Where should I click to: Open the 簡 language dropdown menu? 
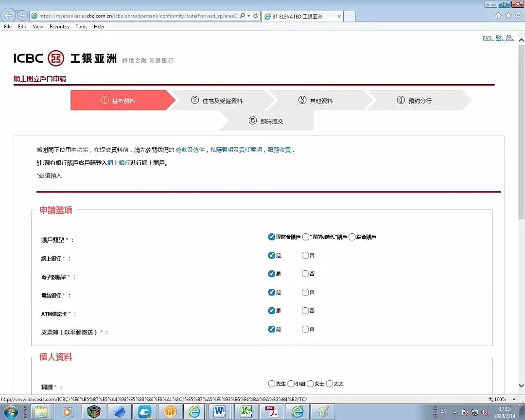click(x=510, y=38)
